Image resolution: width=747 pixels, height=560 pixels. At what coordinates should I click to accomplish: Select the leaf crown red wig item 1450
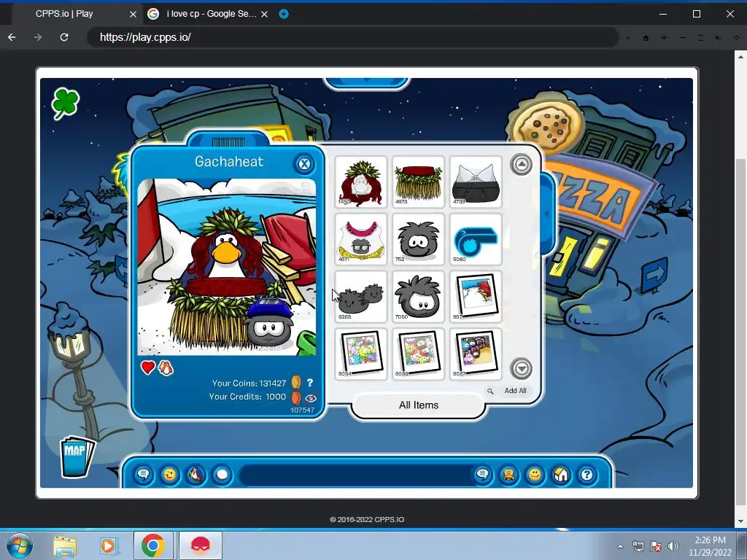click(360, 182)
